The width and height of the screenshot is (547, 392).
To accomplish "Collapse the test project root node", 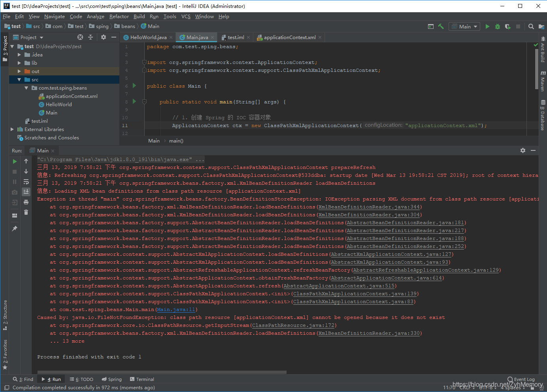I will [x=12, y=46].
